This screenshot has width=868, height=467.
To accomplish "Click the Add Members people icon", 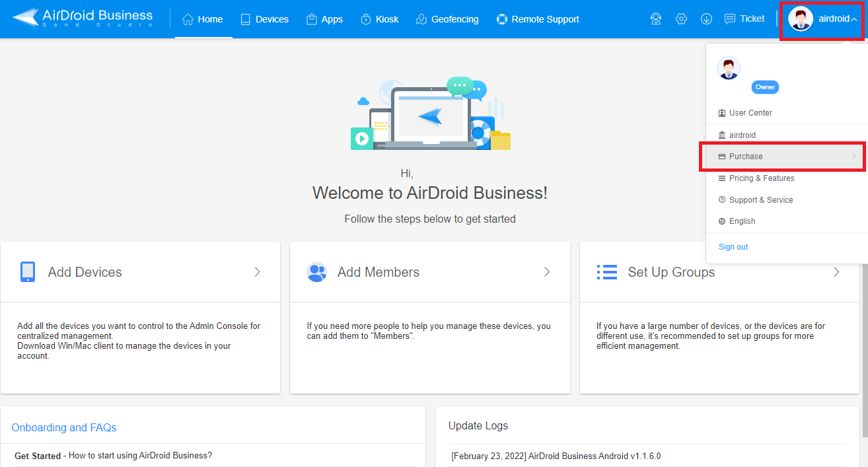I will (x=317, y=271).
